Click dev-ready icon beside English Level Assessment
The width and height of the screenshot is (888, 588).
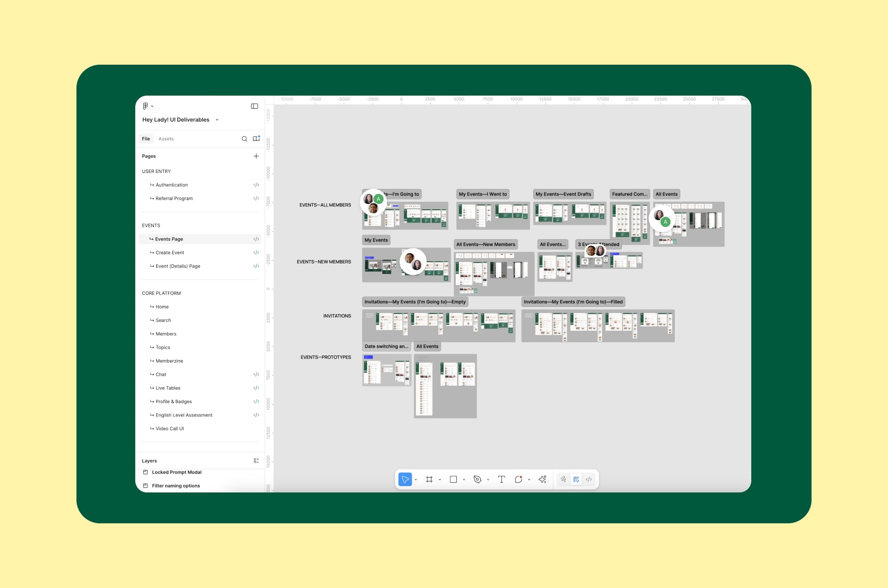(256, 415)
